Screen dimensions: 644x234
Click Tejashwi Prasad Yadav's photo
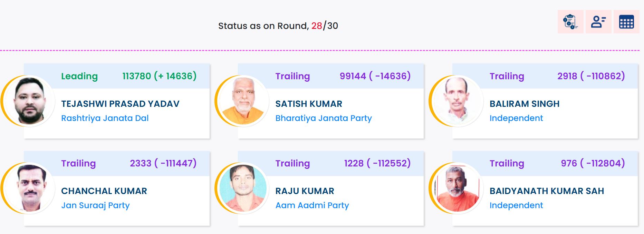pos(29,101)
